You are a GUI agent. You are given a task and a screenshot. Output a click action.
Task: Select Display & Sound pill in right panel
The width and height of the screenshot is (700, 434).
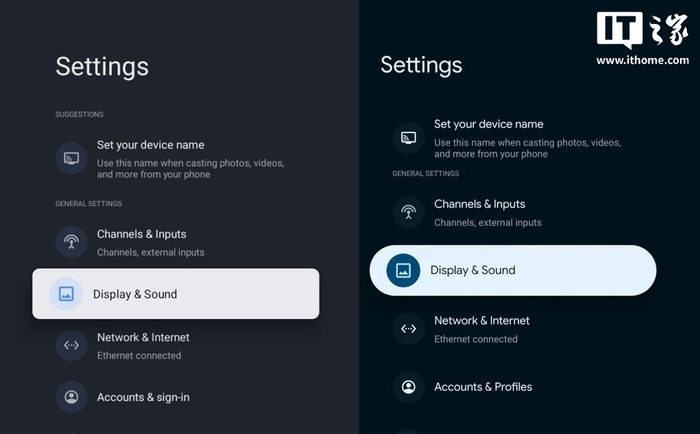coord(473,270)
